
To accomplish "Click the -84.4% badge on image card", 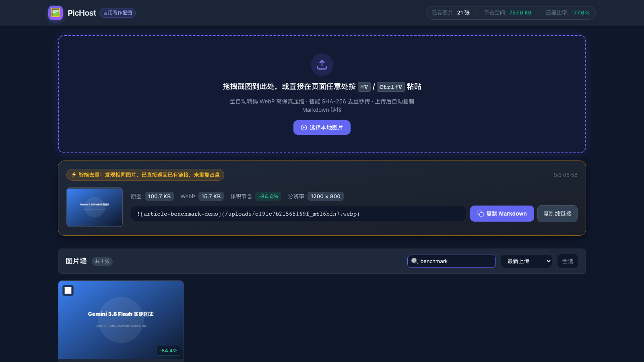I will [168, 351].
